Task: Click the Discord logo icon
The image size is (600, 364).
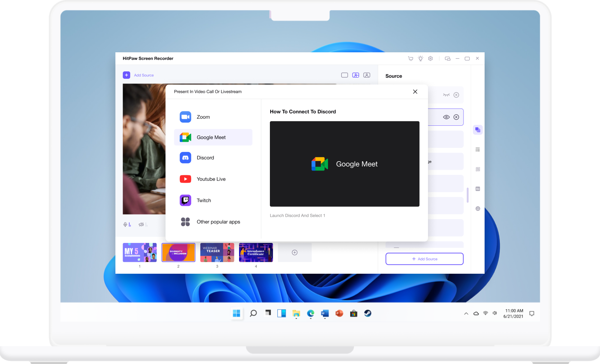Action: pyautogui.click(x=185, y=158)
